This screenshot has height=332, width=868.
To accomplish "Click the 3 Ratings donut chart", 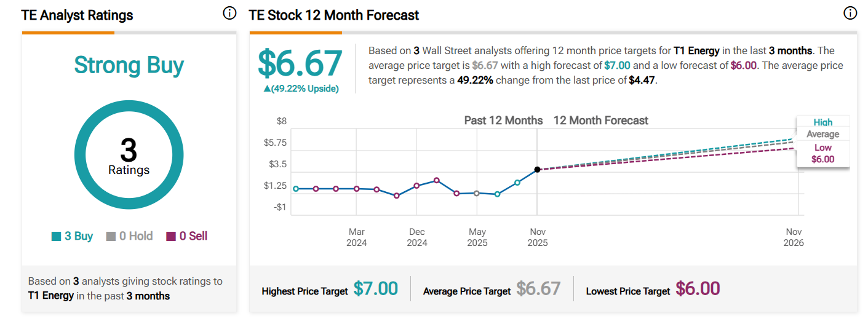I will (x=129, y=156).
